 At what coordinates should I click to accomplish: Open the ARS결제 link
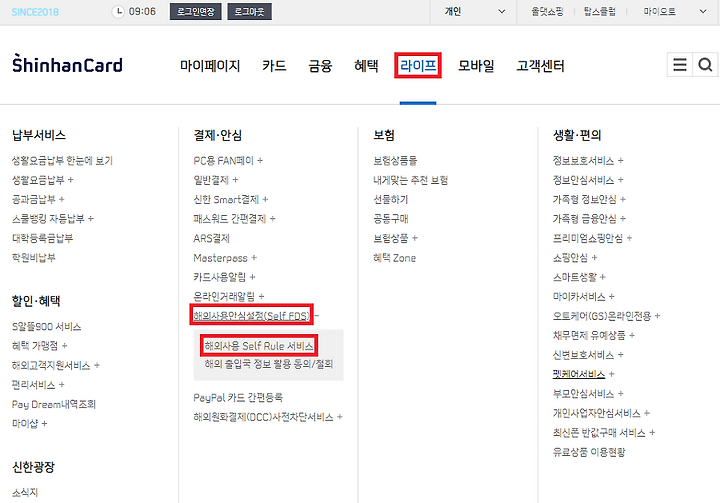[211, 238]
